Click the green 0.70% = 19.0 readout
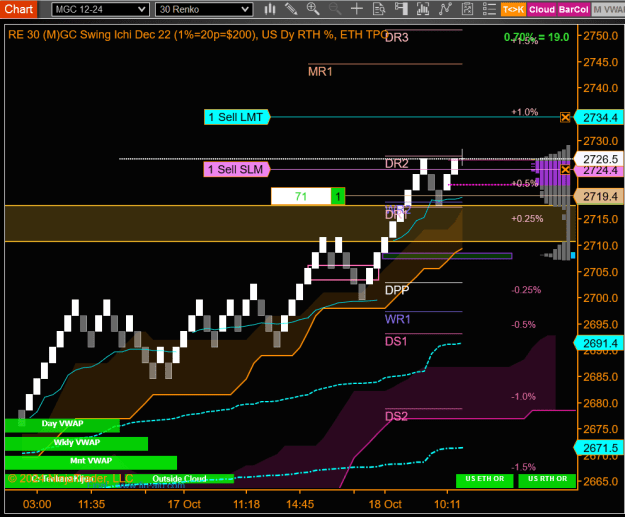The width and height of the screenshot is (625, 517). click(x=537, y=37)
